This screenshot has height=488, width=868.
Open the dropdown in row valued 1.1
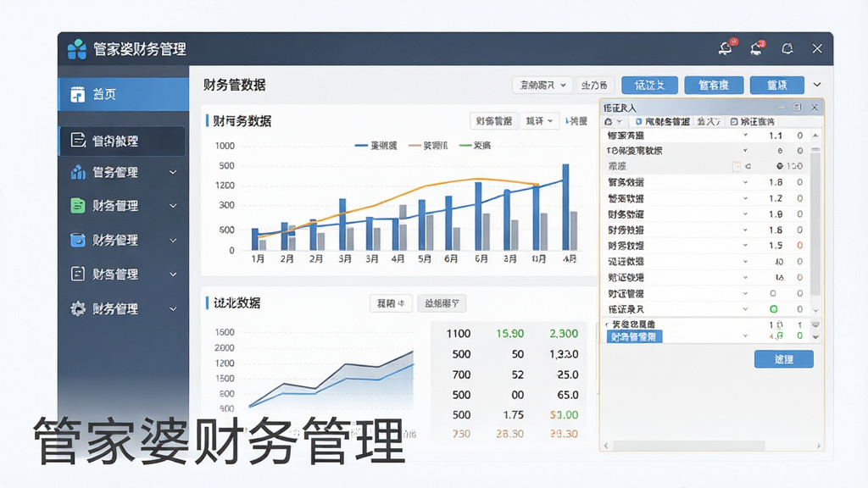point(745,136)
